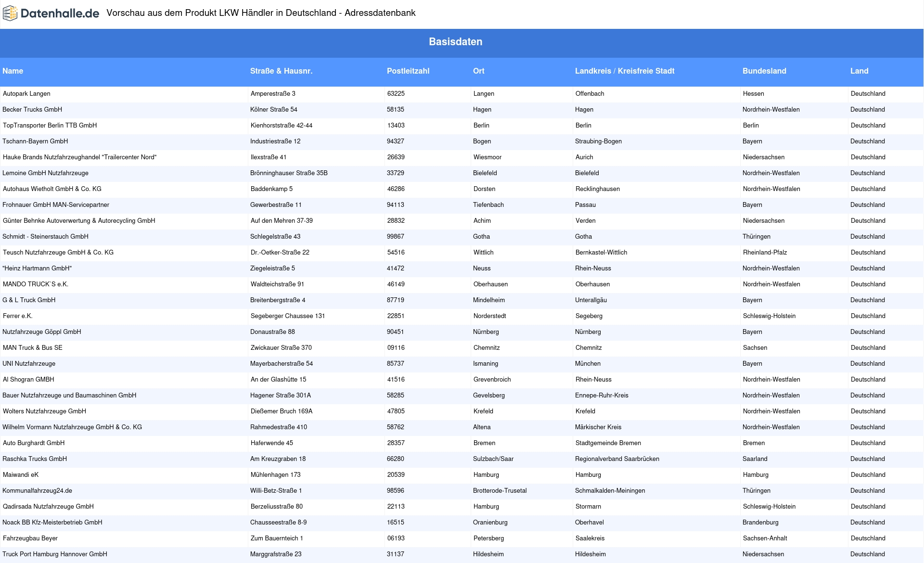Image resolution: width=924 pixels, height=563 pixels.
Task: Click Truck Port Hamburg Hannover GmbH
Action: (54, 554)
